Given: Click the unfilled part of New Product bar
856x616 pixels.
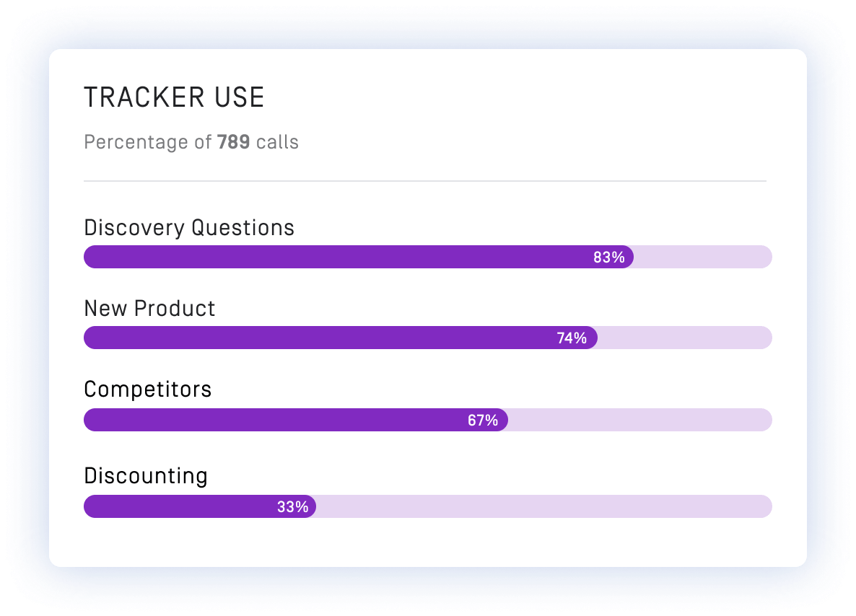Looking at the screenshot, I should pyautogui.click(x=685, y=338).
